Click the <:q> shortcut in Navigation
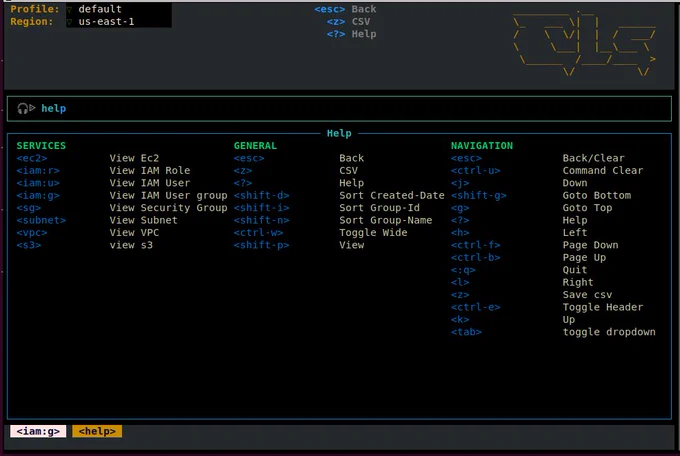The width and height of the screenshot is (680, 456). click(463, 270)
